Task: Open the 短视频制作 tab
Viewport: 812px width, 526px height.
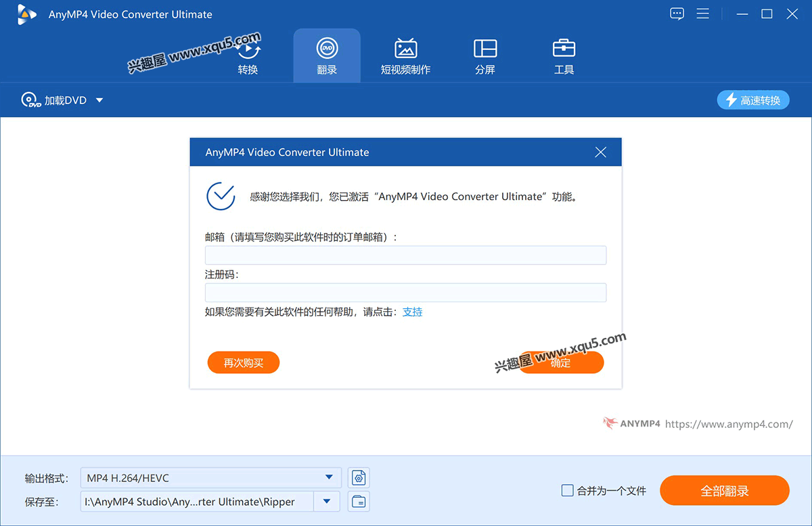Action: click(405, 57)
